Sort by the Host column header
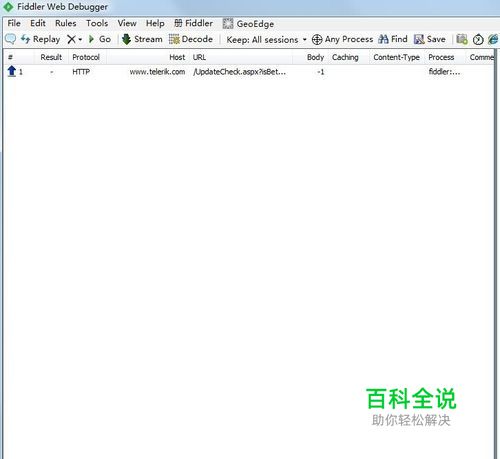The width and height of the screenshot is (500, 459). click(x=147, y=57)
